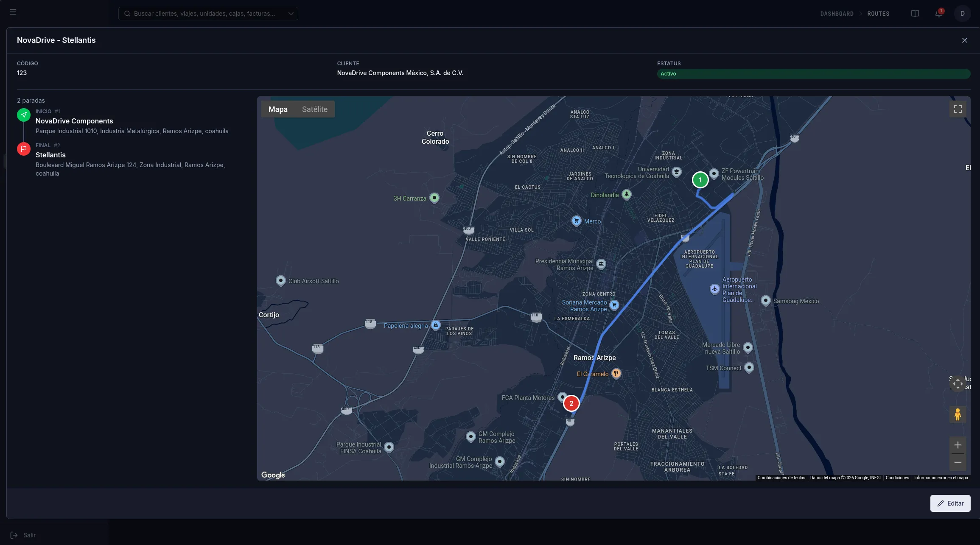Screen dimensions: 980x545
Task: Toggle fullscreen map view
Action: (958, 109)
